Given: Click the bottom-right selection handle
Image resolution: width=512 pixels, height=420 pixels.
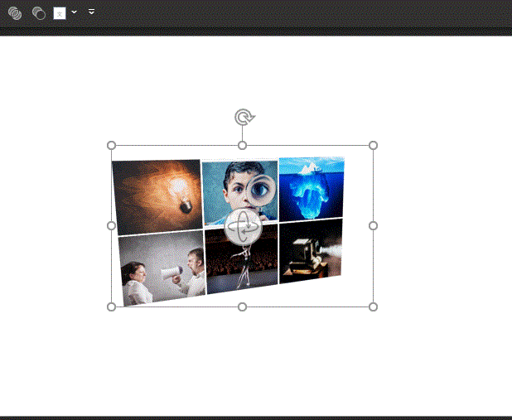Looking at the screenshot, I should pos(373,307).
